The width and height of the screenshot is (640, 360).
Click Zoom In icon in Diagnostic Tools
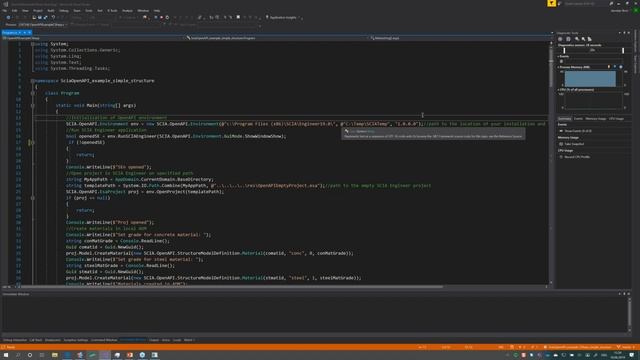click(577, 39)
